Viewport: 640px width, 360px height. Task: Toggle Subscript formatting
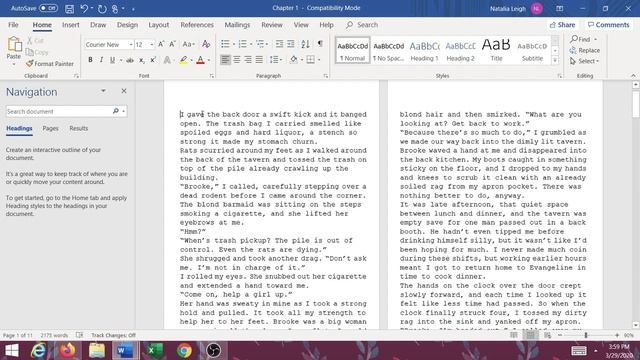[x=141, y=60]
